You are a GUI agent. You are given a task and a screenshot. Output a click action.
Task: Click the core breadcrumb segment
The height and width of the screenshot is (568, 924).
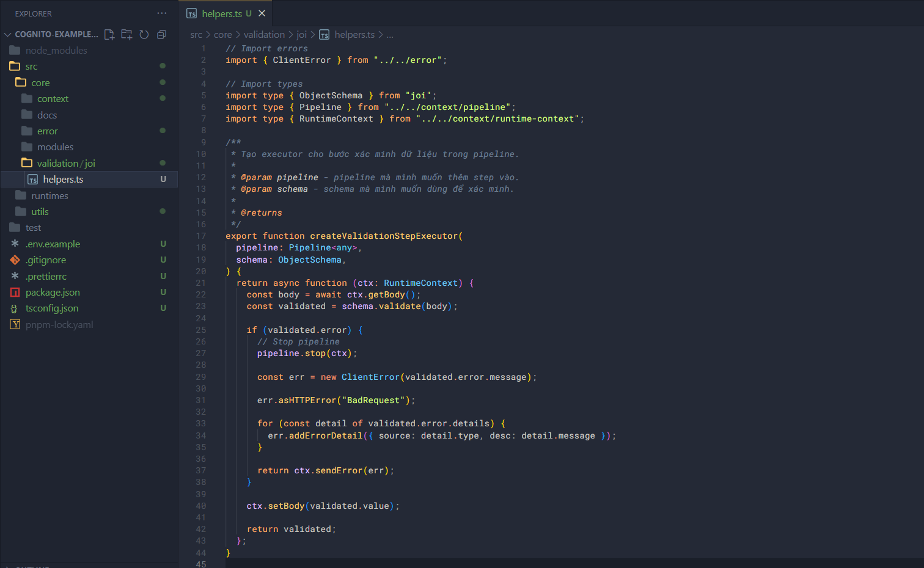point(222,35)
